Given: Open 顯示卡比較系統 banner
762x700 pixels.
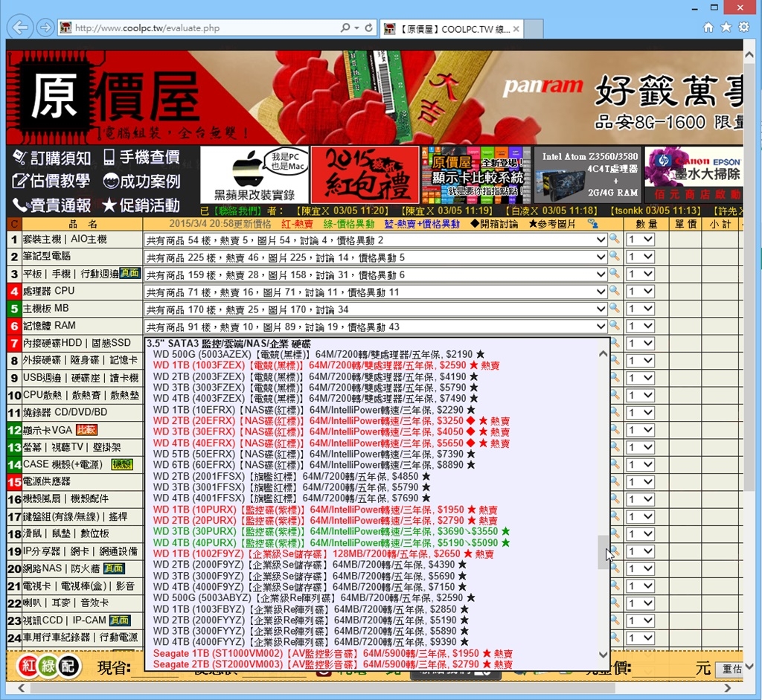Looking at the screenshot, I should 476,175.
